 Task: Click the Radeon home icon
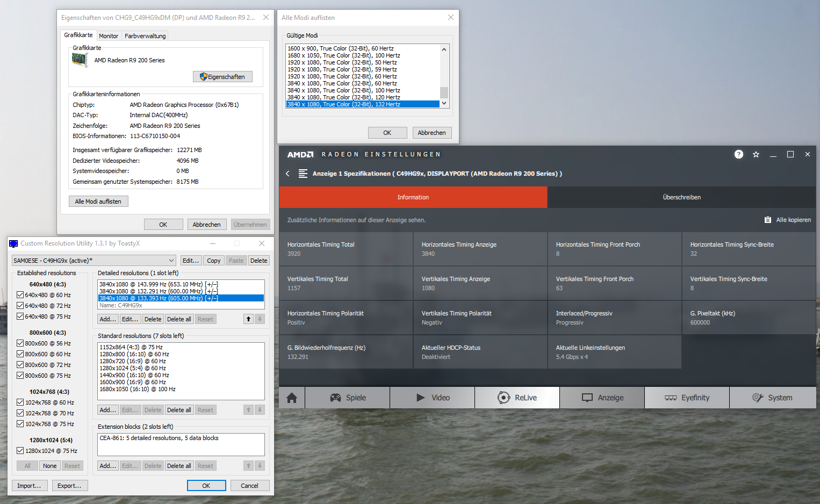pos(292,398)
